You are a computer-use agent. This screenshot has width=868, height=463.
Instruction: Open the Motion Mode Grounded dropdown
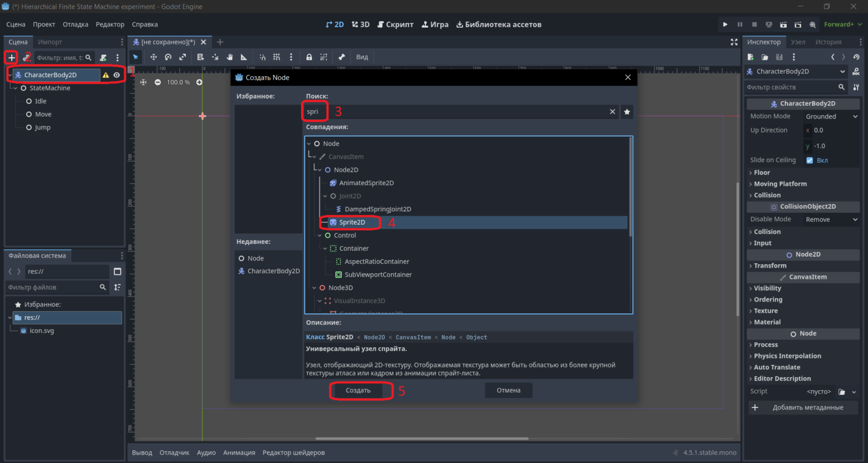click(x=831, y=116)
